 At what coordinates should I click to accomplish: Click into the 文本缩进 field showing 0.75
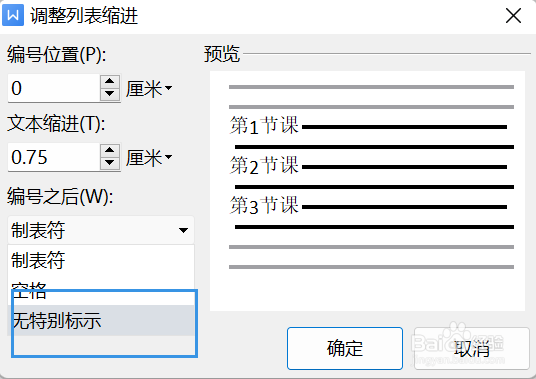(54, 157)
